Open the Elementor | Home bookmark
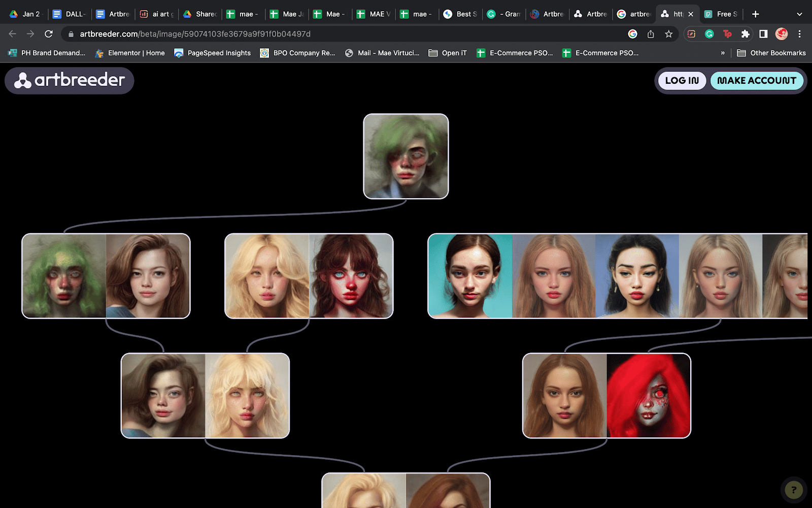 [130, 53]
